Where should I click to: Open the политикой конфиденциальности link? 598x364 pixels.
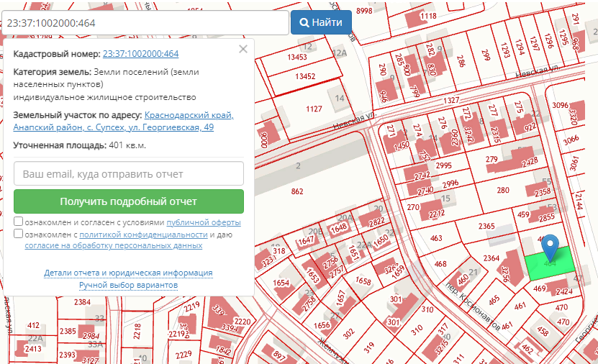tap(143, 235)
